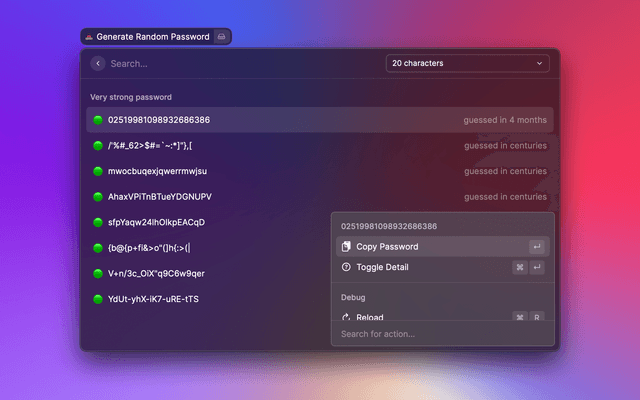Select Copy Password in the action panel

click(387, 247)
